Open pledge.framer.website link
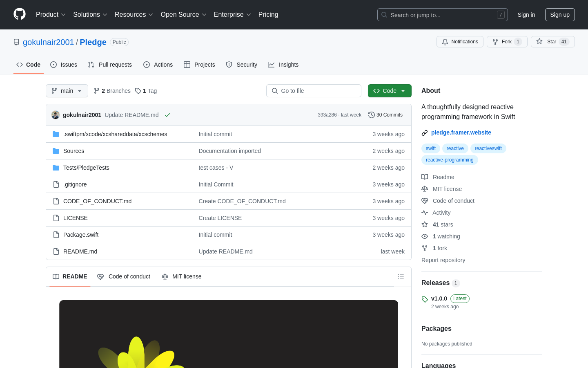 coord(461,132)
